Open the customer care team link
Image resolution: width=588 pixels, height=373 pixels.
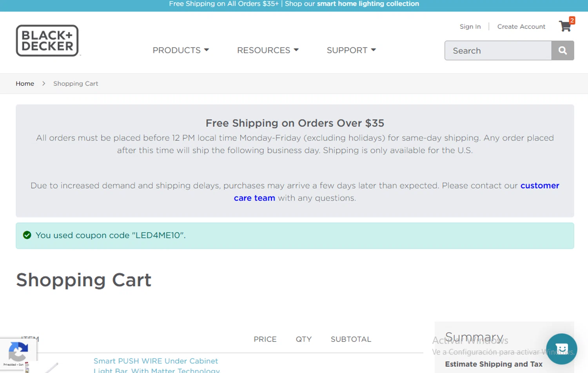[x=396, y=192]
